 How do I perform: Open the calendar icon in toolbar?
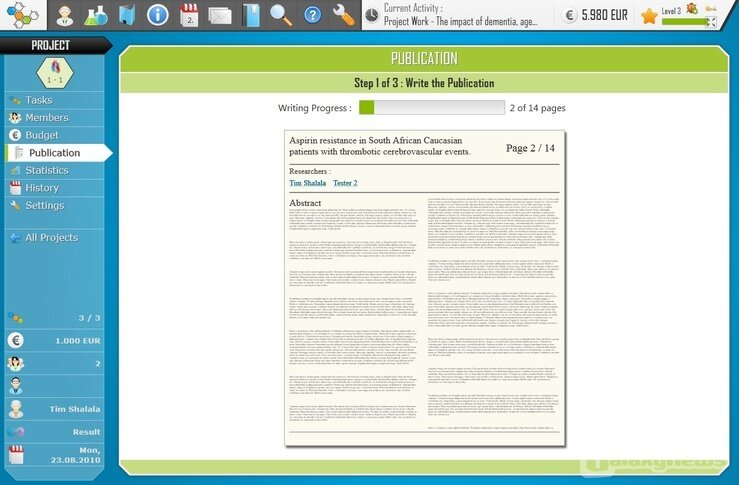tap(189, 15)
